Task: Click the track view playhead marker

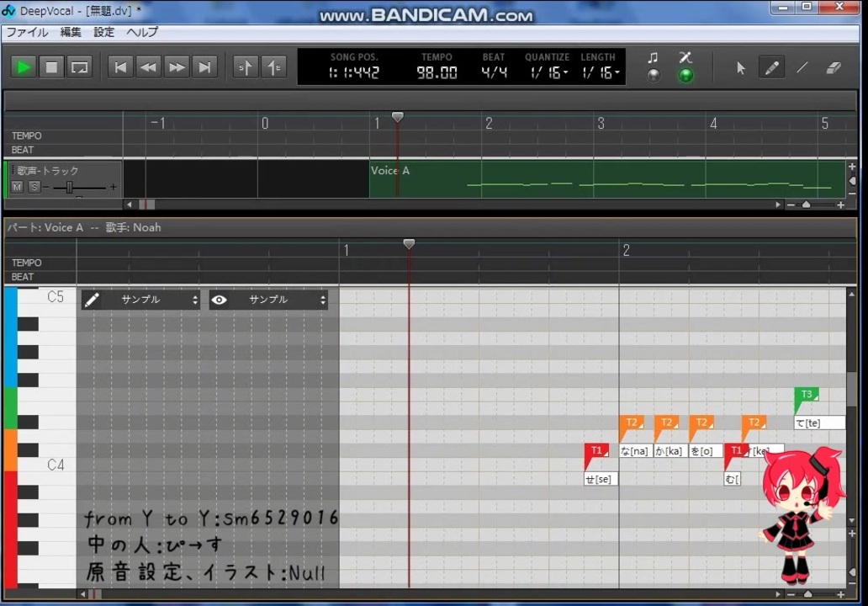Action: 398,117
